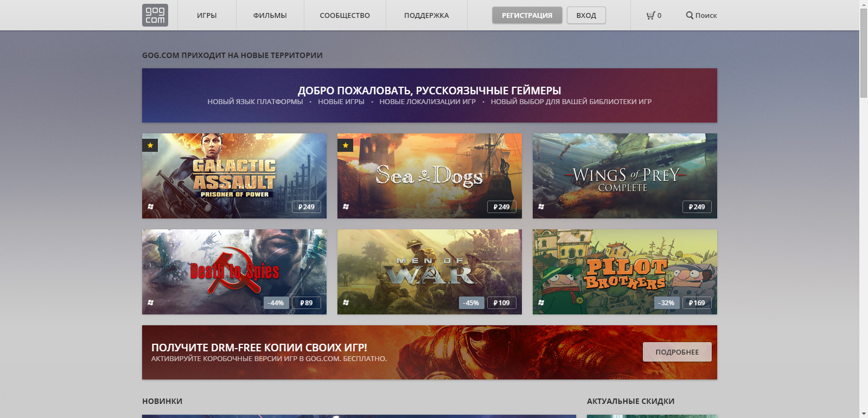Click the scrollbar up arrow

pos(864,4)
